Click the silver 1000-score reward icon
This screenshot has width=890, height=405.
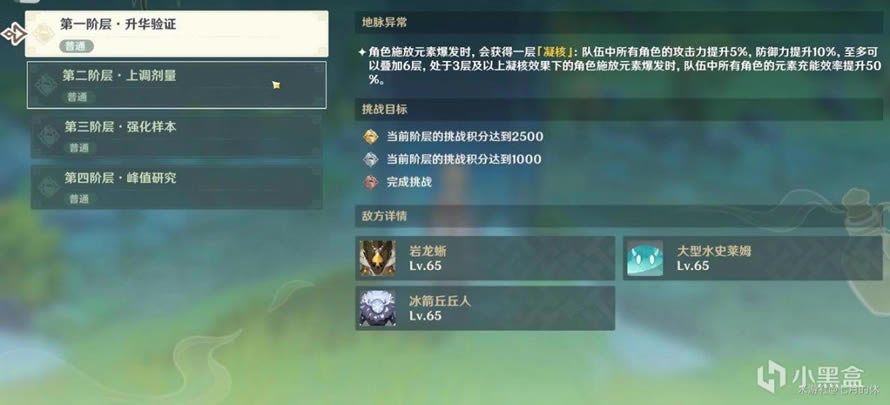371,159
